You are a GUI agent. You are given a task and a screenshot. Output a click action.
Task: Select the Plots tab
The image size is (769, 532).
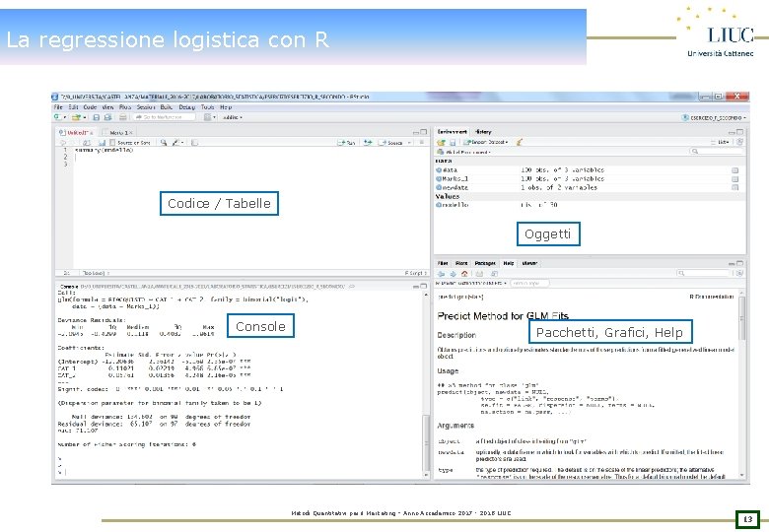pos(461,263)
